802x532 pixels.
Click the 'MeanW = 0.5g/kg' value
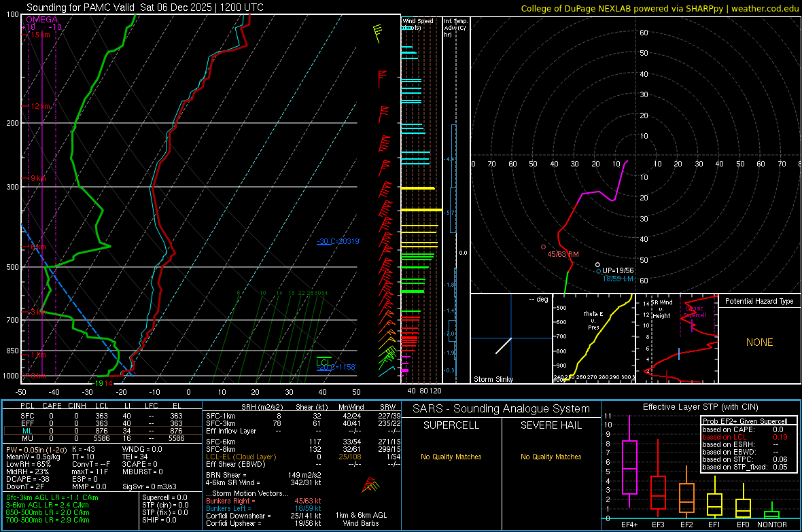33,457
